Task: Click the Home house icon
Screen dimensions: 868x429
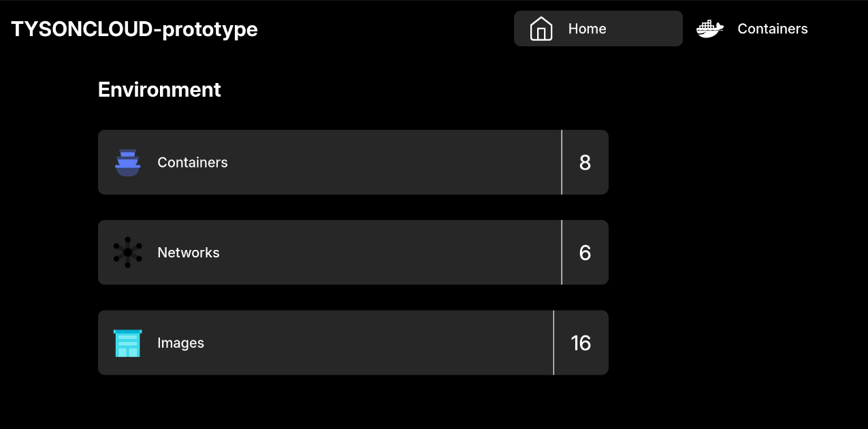Action: pyautogui.click(x=541, y=29)
